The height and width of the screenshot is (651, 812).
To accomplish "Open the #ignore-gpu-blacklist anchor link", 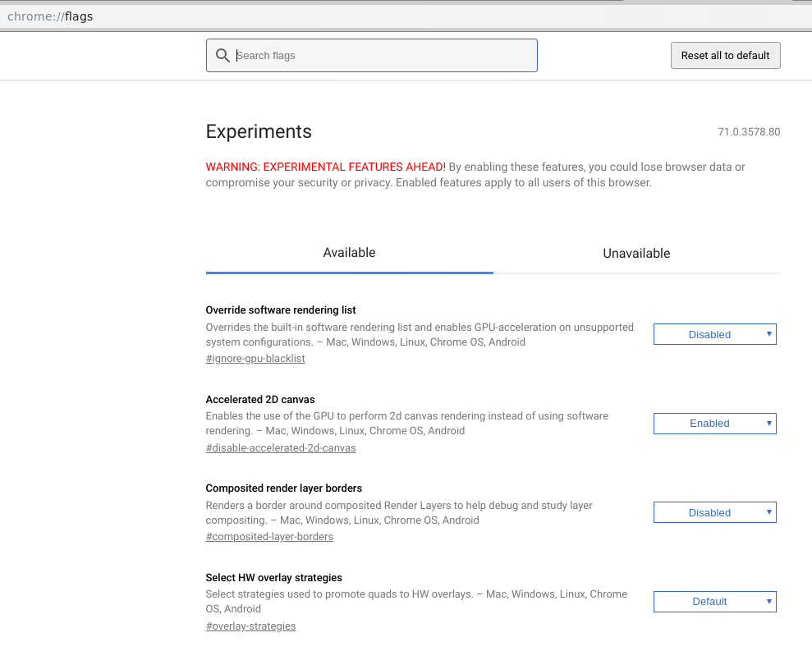I will [255, 359].
